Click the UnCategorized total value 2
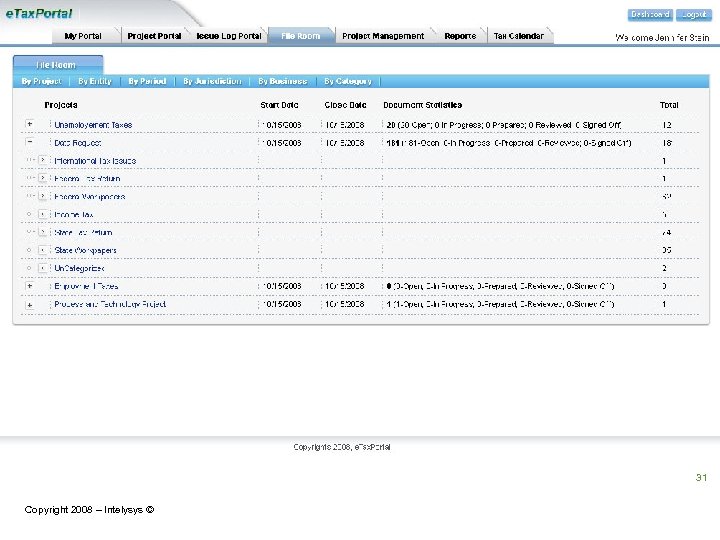The width and height of the screenshot is (720, 540). point(664,268)
